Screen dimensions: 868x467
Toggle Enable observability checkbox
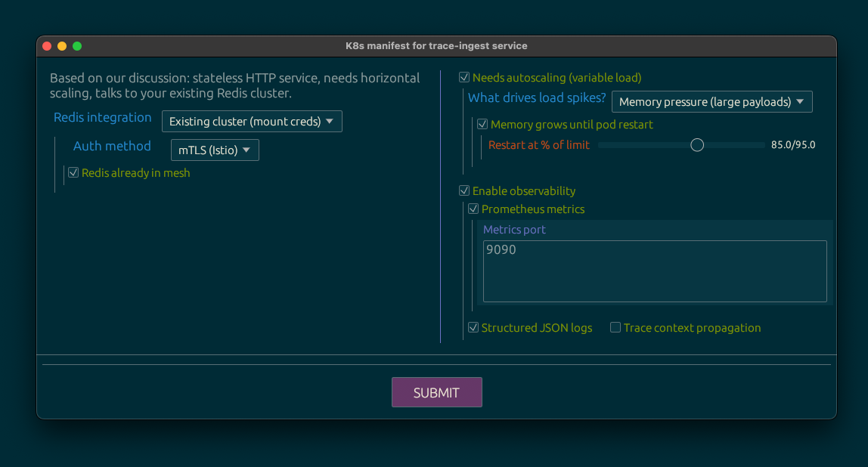click(x=464, y=191)
